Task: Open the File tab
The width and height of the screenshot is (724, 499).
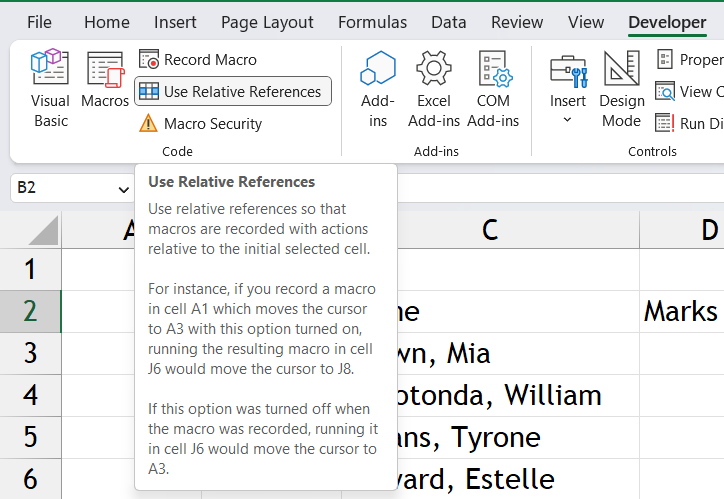Action: coord(39,22)
